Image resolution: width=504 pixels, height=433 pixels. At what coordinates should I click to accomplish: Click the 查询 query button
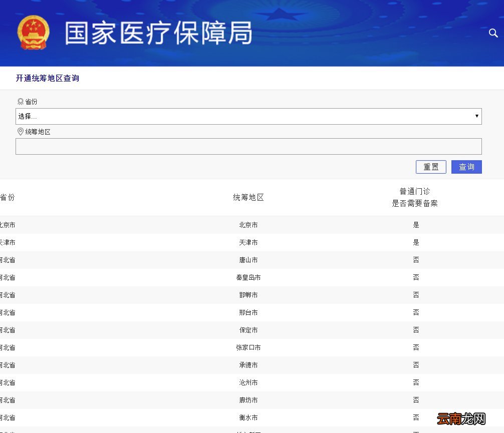tap(466, 167)
